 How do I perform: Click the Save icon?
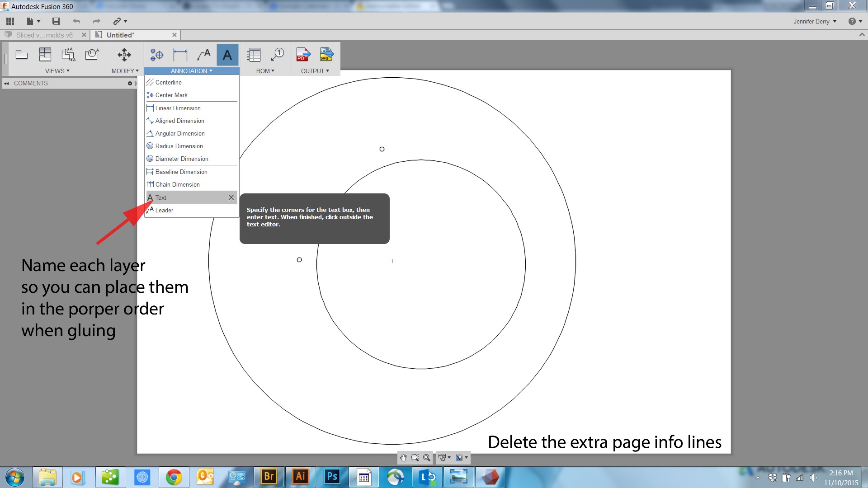(56, 21)
